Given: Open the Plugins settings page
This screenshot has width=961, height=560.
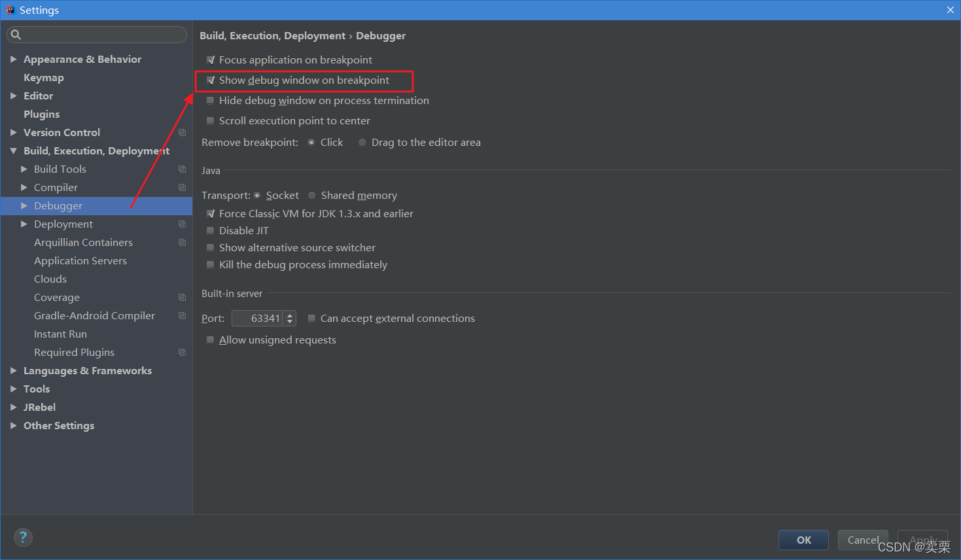Looking at the screenshot, I should point(41,114).
